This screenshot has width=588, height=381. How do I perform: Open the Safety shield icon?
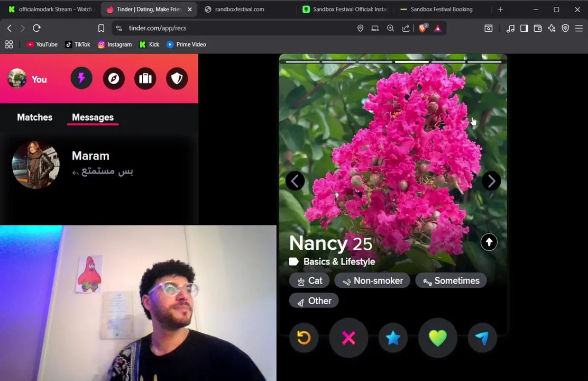click(x=177, y=78)
